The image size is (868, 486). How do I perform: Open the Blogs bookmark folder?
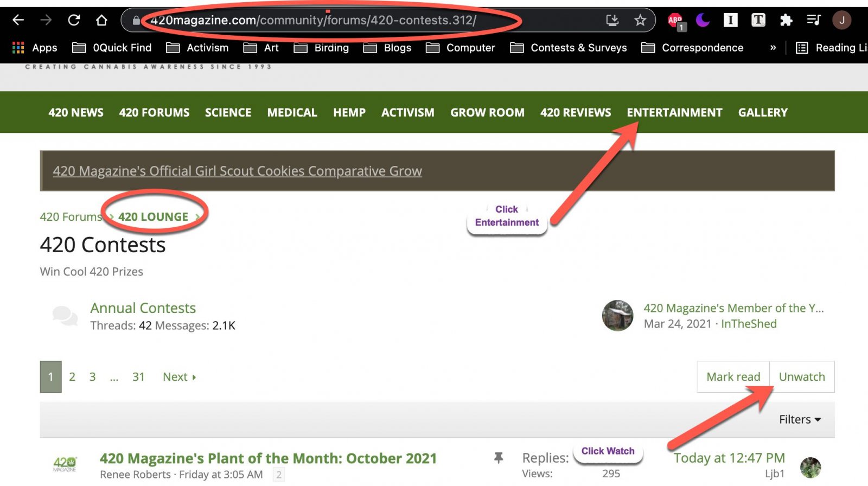387,48
